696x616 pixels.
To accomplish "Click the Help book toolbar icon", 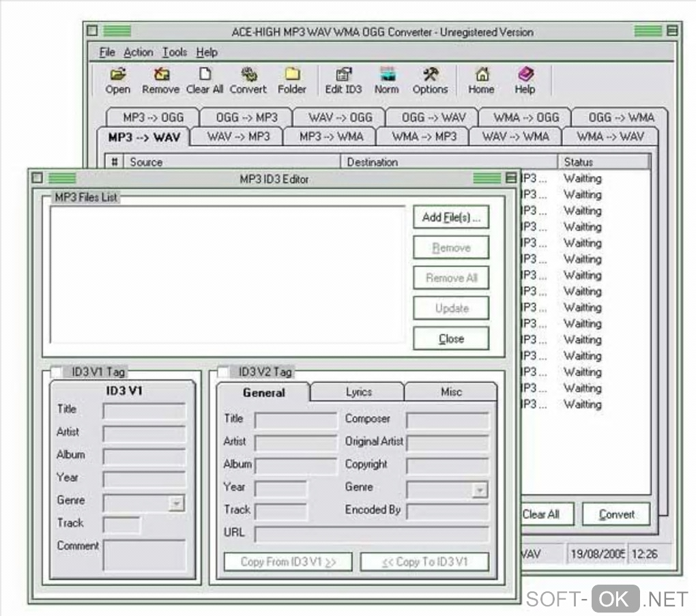I will [x=525, y=80].
